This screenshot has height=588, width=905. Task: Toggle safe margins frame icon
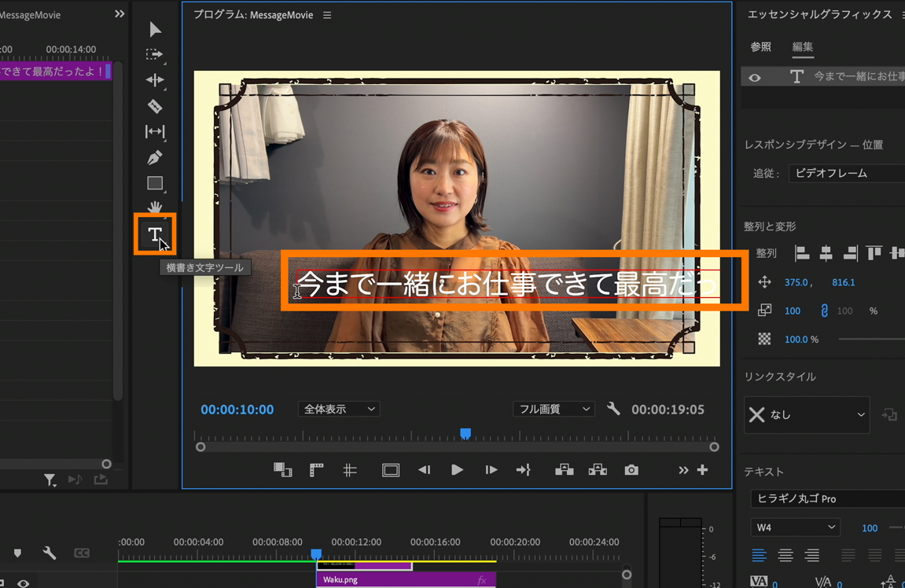pyautogui.click(x=391, y=470)
